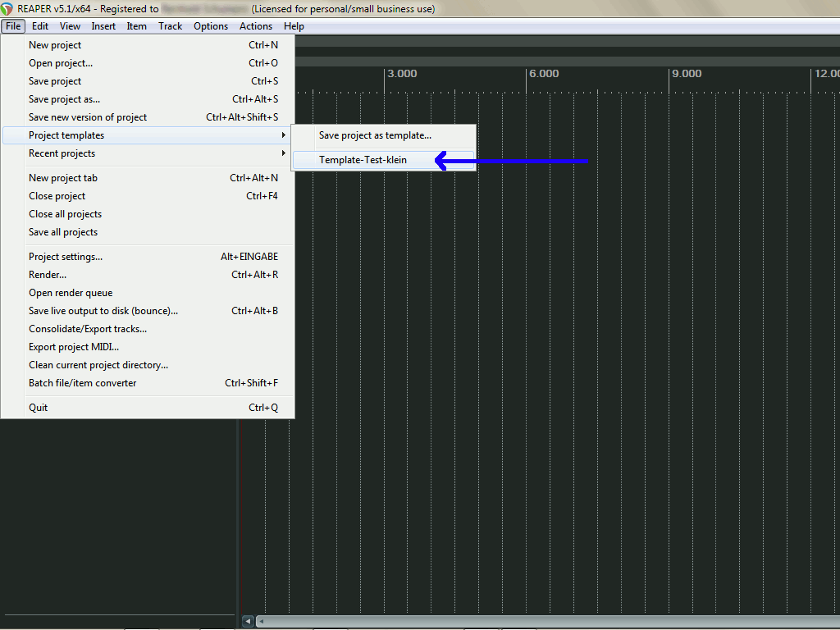Screen dimensions: 840x630
Task: Open the View menu
Action: tap(71, 26)
